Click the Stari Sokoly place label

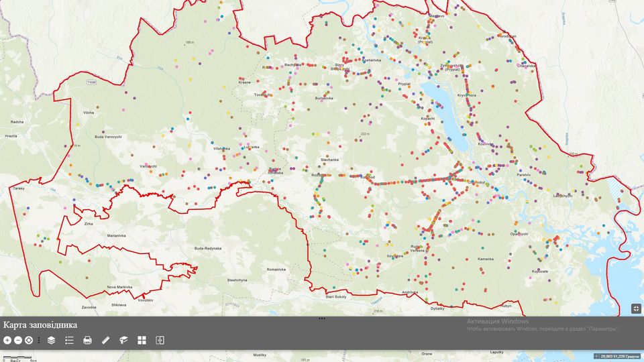pyautogui.click(x=335, y=296)
